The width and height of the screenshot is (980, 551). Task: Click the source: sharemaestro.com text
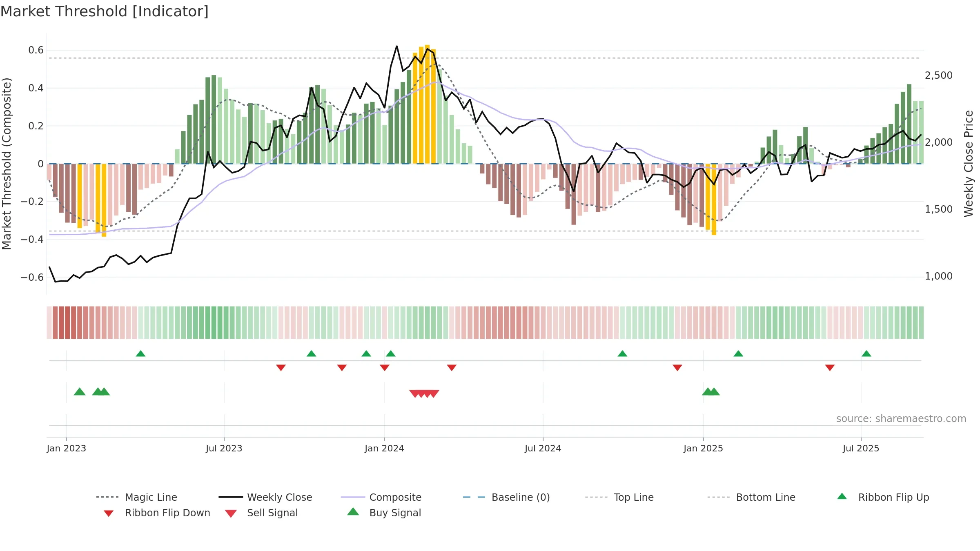tap(901, 419)
